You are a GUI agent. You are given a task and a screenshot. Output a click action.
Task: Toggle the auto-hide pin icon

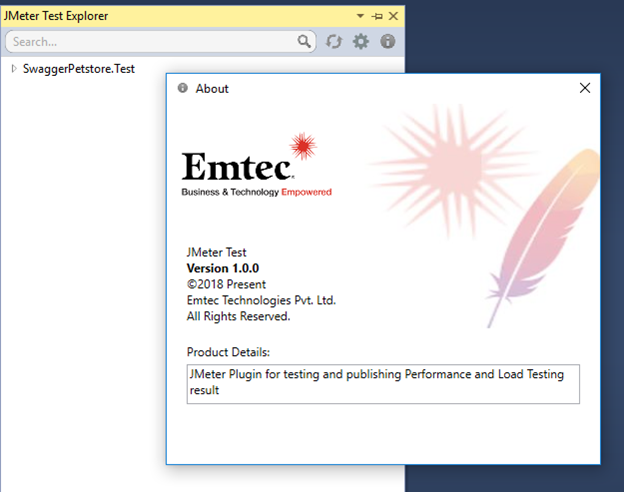pyautogui.click(x=377, y=16)
